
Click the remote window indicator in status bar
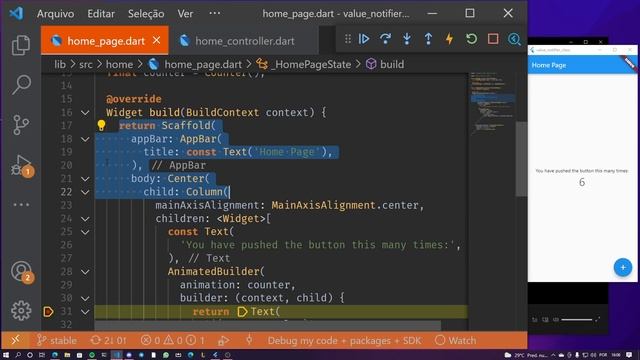click(x=15, y=340)
